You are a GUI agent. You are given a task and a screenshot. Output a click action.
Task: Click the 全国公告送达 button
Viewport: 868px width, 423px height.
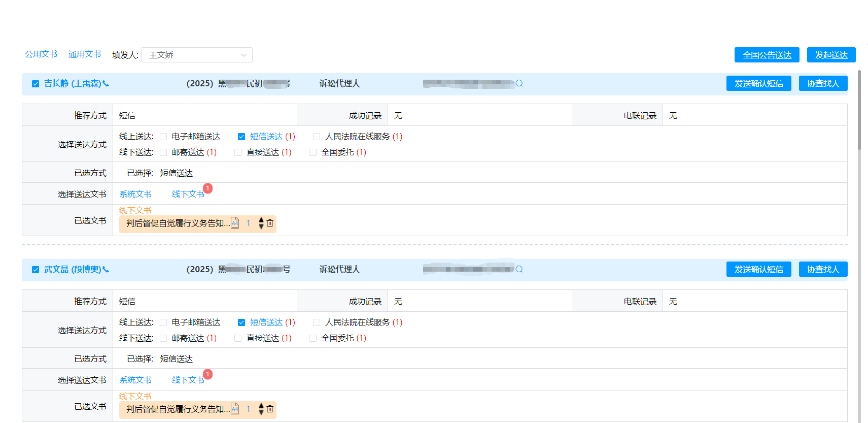coord(767,55)
